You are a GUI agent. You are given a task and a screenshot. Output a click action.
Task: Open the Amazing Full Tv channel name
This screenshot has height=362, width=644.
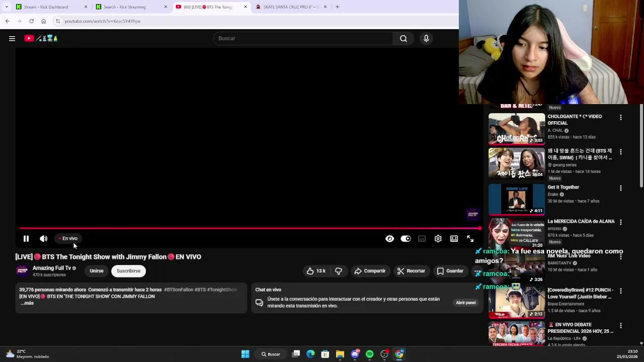coord(52,268)
